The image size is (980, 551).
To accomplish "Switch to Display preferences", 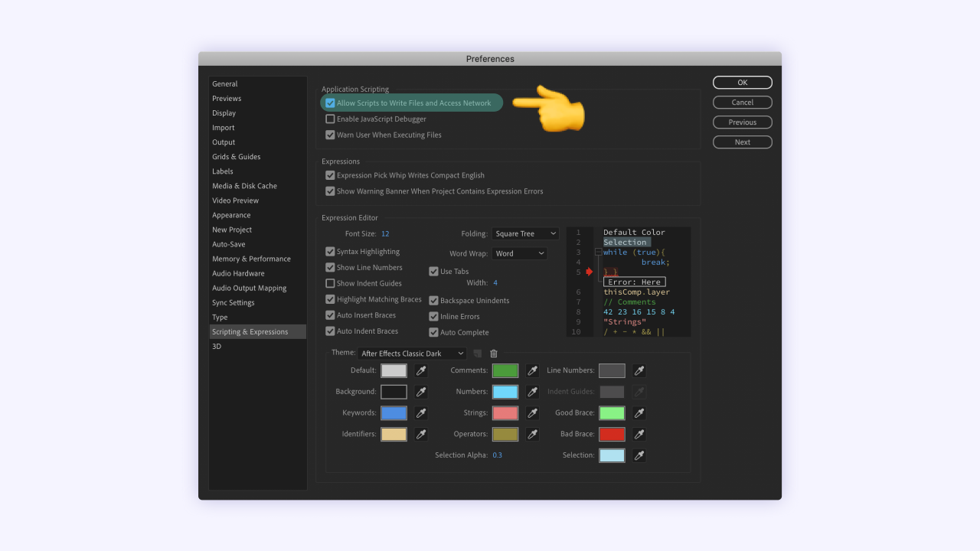I will 258,113.
